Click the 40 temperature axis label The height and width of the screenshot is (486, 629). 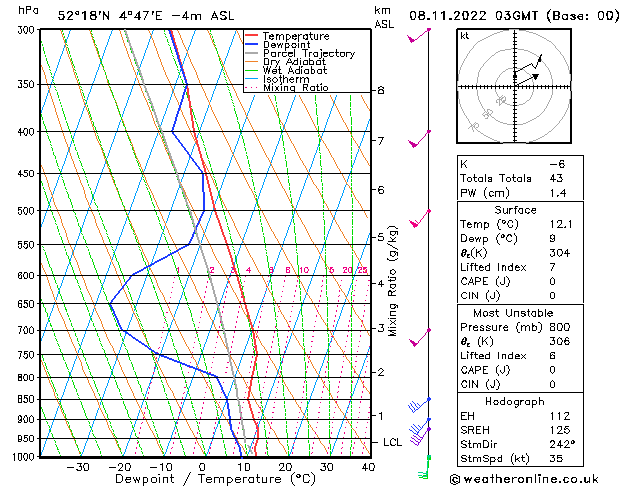(x=368, y=467)
